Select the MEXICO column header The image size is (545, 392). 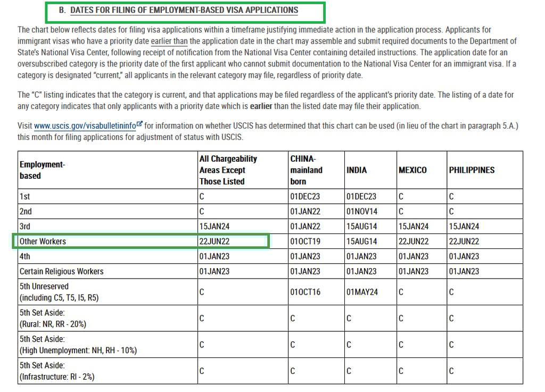coord(412,170)
